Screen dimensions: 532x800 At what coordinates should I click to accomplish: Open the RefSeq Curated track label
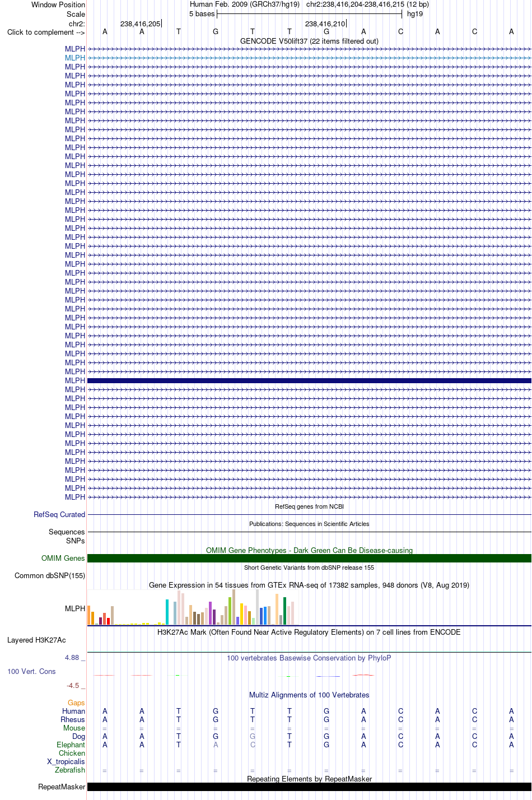click(59, 514)
